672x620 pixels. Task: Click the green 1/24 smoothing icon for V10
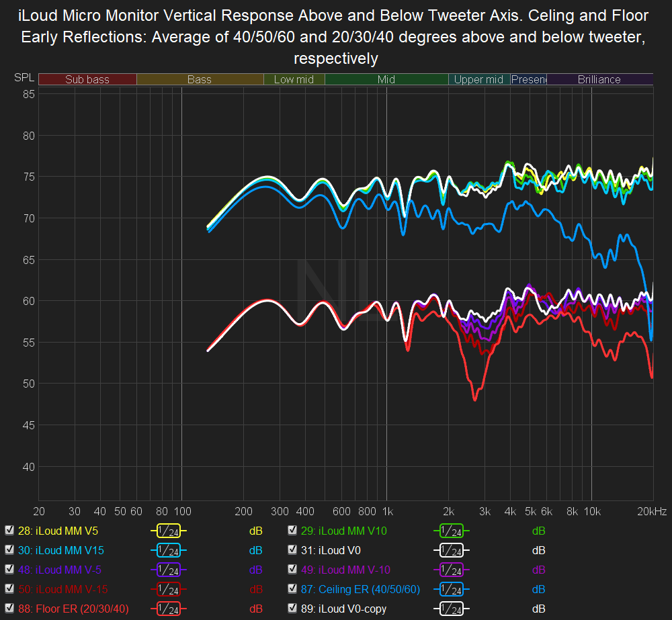pos(452,531)
